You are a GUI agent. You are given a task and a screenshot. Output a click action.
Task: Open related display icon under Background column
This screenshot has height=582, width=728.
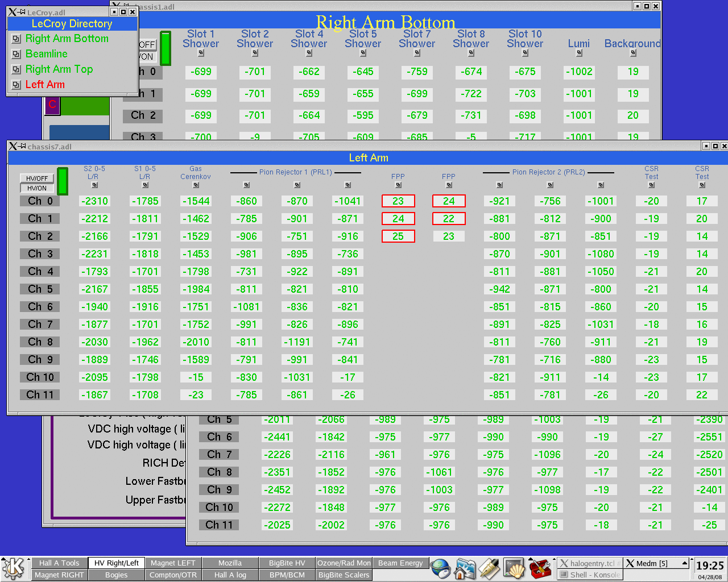tap(633, 53)
